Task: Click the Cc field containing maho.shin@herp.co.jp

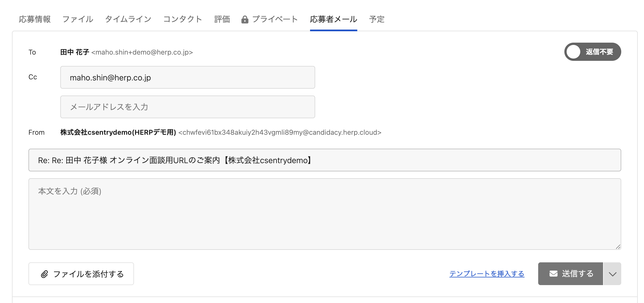Action: click(x=187, y=77)
